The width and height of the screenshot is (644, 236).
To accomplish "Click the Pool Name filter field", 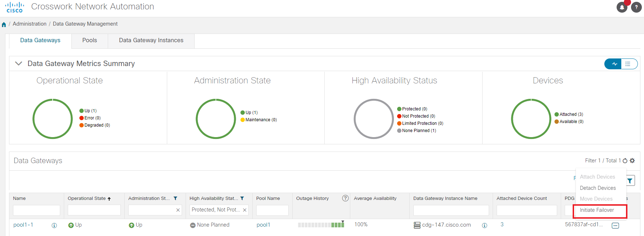I will tap(272, 210).
